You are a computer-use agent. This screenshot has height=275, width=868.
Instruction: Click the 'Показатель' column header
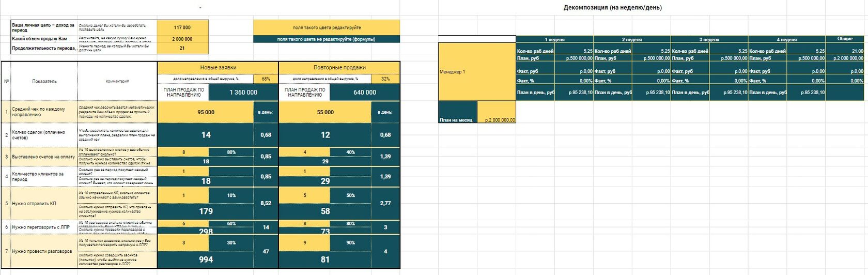point(44,81)
